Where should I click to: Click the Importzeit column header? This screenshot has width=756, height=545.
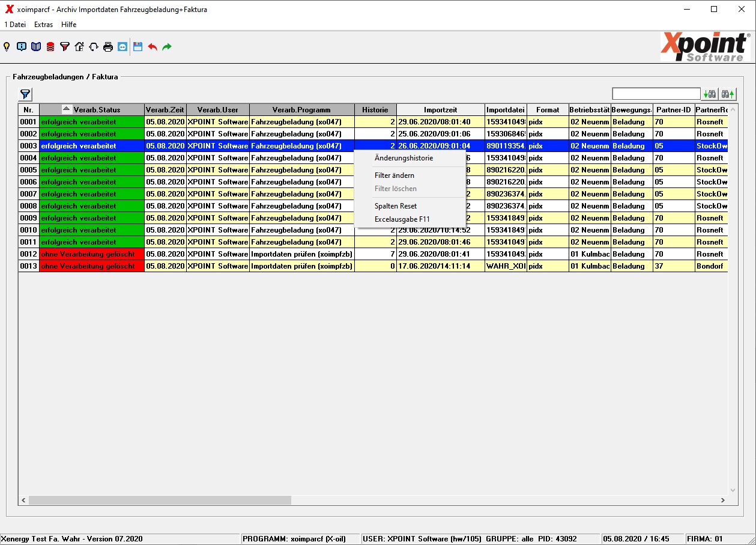click(441, 110)
